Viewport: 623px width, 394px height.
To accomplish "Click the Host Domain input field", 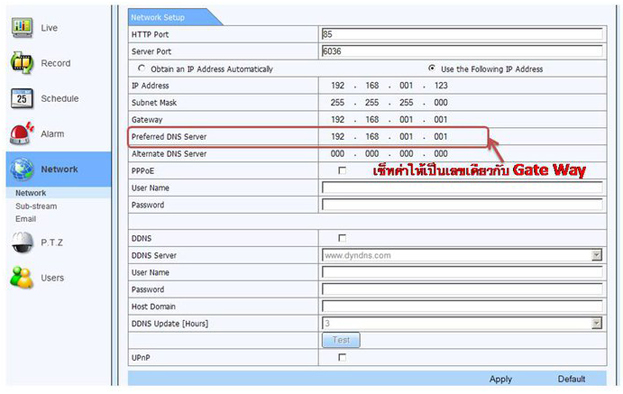I will 462,306.
